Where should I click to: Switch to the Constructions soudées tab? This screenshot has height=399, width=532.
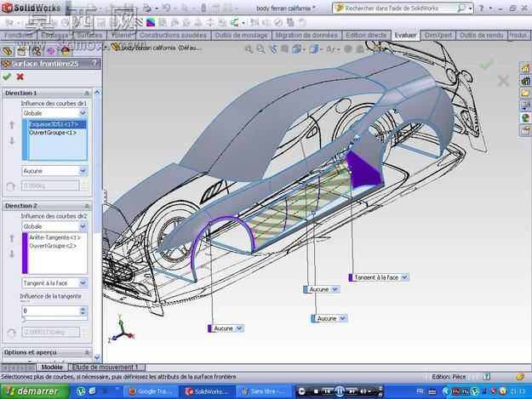coord(173,35)
